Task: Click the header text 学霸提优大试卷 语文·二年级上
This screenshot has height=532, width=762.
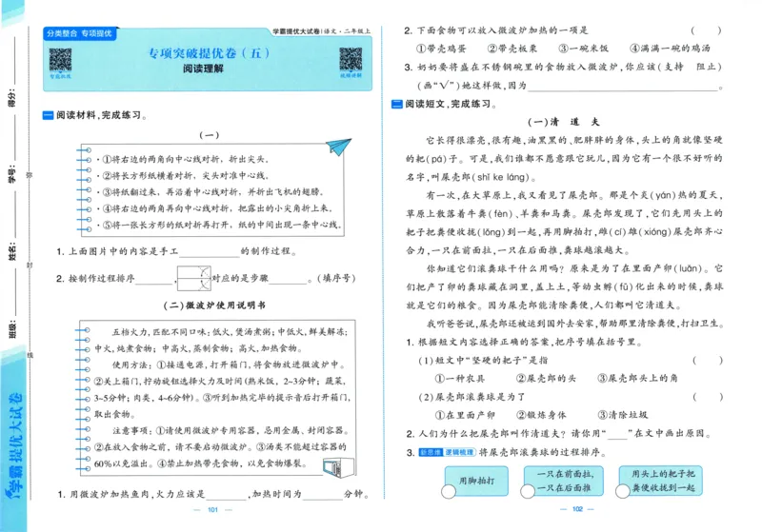Action: [x=321, y=31]
